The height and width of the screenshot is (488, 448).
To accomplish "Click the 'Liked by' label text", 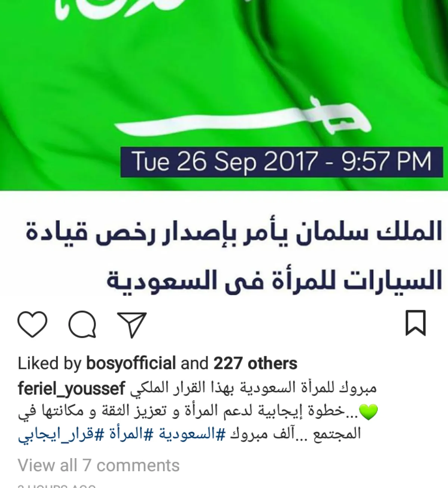I will [x=50, y=363].
